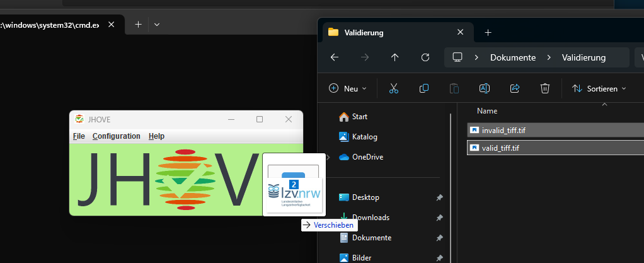Expand the OneDrive tree node
This screenshot has height=263, width=644.
pyautogui.click(x=328, y=157)
